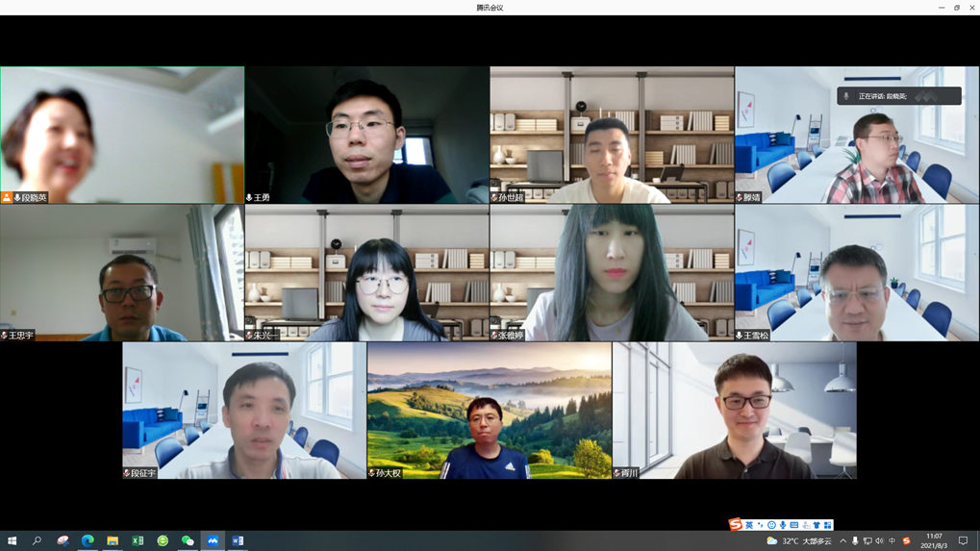The width and height of the screenshot is (980, 551).
Task: Toggle the system tray 中 input indicator
Action: coord(892,541)
